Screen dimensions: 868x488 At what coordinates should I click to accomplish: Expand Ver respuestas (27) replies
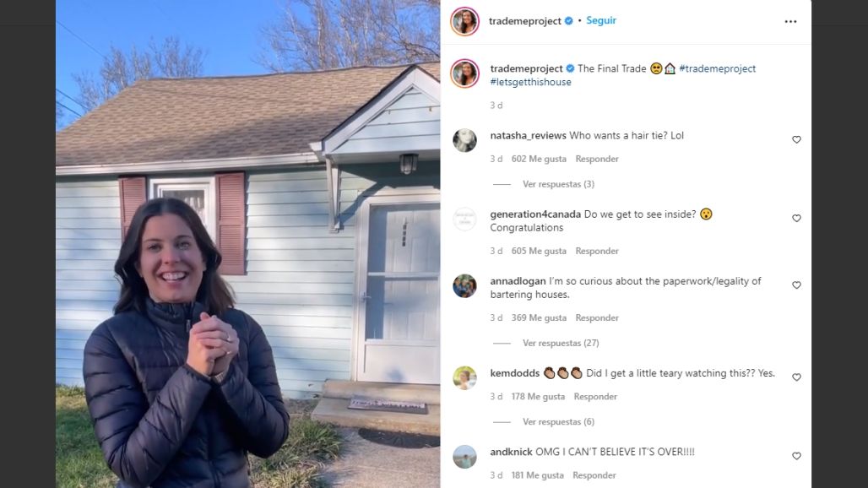(560, 343)
